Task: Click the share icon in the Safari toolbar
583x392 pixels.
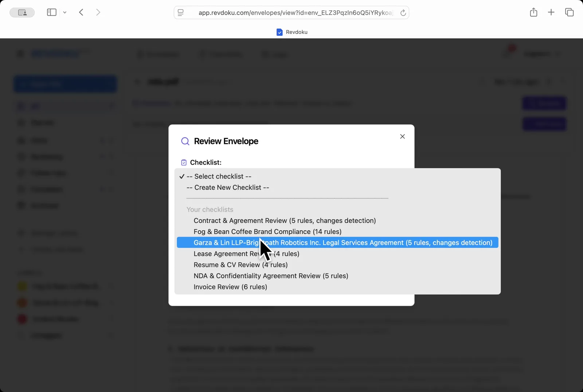Action: 533,12
